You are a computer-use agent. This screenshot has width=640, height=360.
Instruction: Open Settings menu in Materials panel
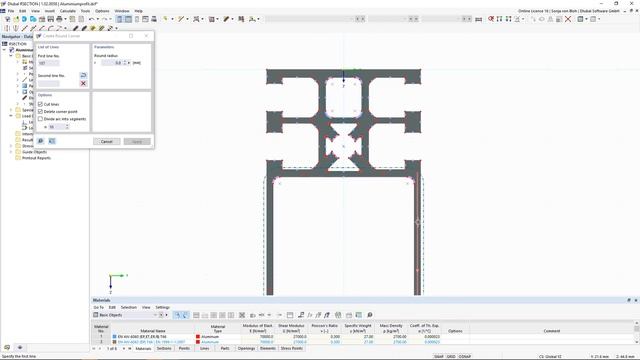(x=162, y=307)
